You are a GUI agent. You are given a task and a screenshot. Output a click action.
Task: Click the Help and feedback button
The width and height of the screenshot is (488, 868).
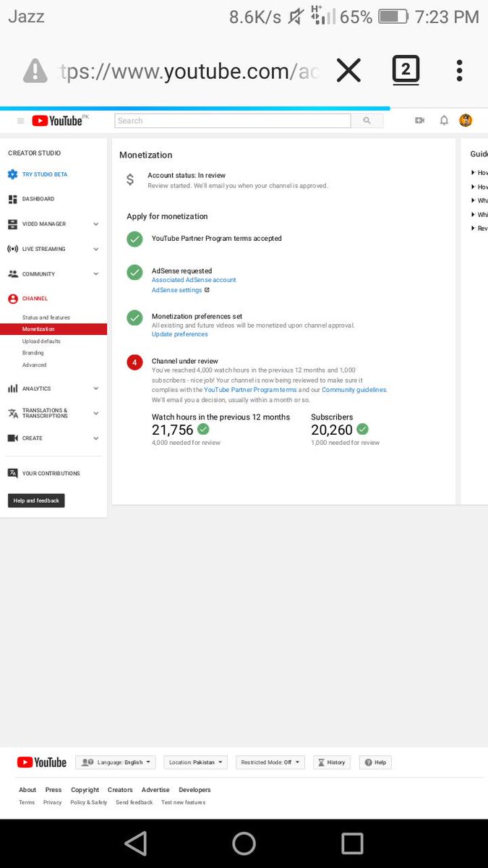(x=36, y=501)
